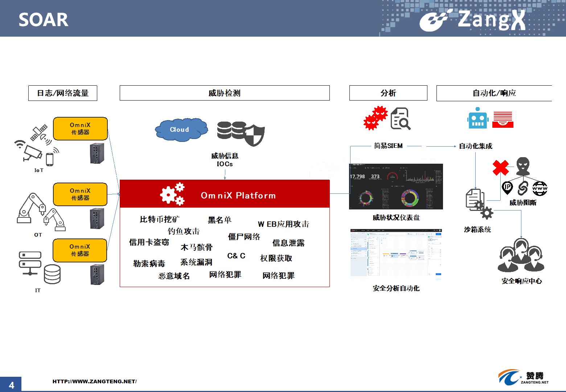Click the IoT satellite camera icon group

[x=36, y=146]
